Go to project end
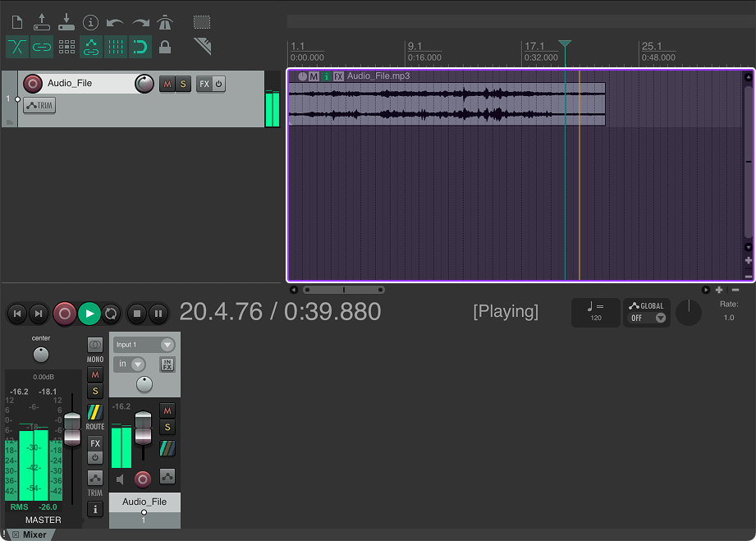This screenshot has height=541, width=756. (39, 314)
